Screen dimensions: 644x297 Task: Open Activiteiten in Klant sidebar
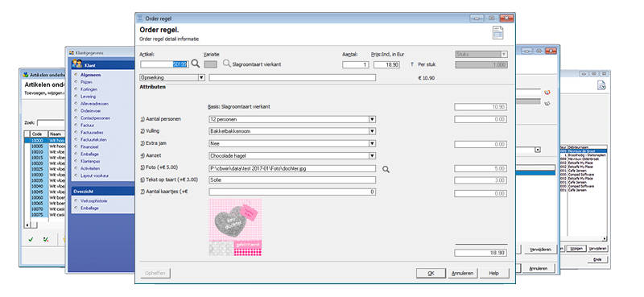click(x=90, y=168)
